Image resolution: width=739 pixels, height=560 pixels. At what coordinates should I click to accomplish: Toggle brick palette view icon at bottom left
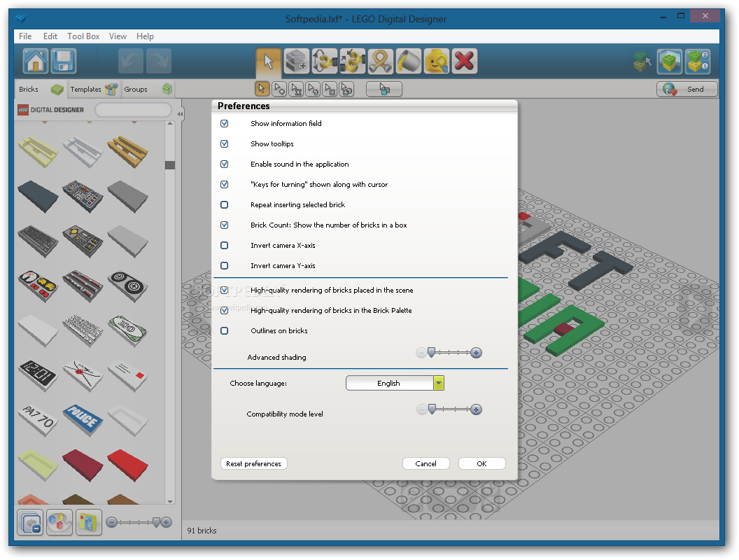coord(30,522)
